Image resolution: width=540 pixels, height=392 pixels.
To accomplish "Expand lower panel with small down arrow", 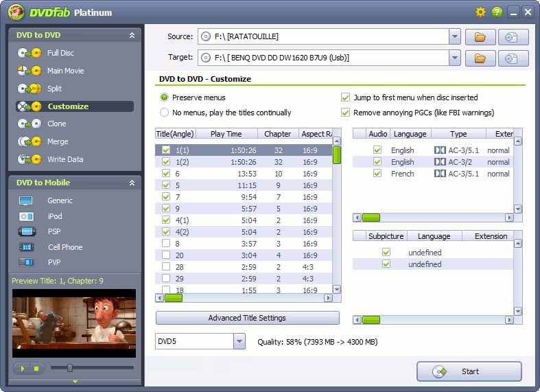I will tap(75, 382).
